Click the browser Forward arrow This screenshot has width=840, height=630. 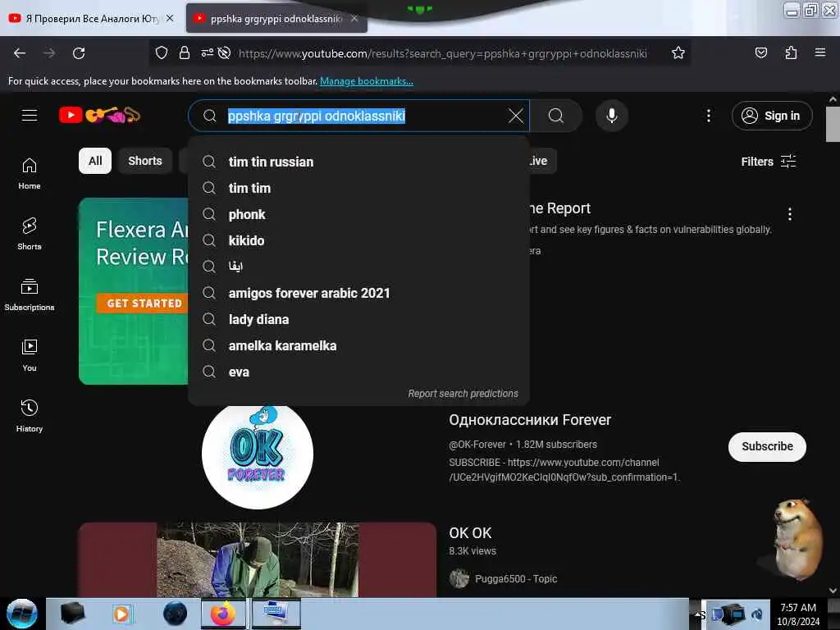coord(49,53)
